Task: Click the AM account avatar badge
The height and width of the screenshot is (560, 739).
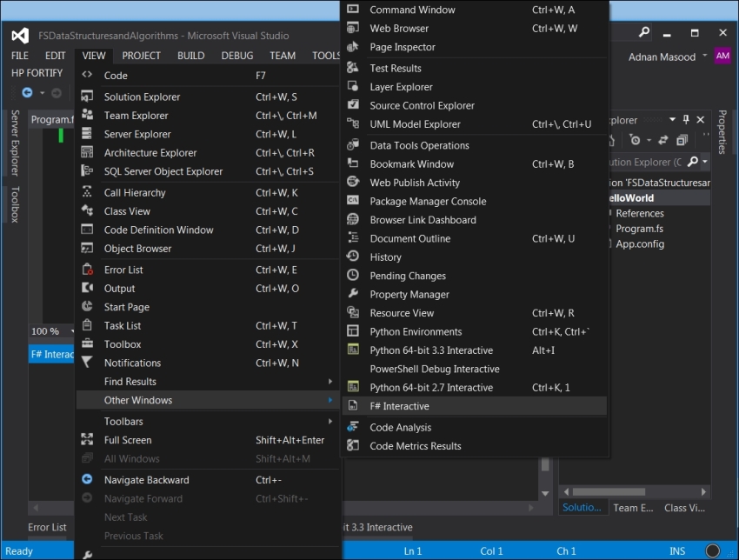Action: 722,56
